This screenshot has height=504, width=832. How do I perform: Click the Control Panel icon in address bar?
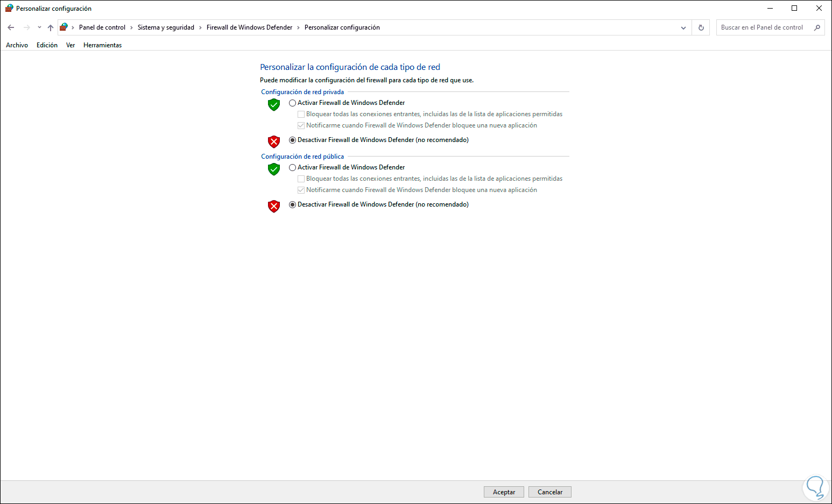tap(64, 27)
